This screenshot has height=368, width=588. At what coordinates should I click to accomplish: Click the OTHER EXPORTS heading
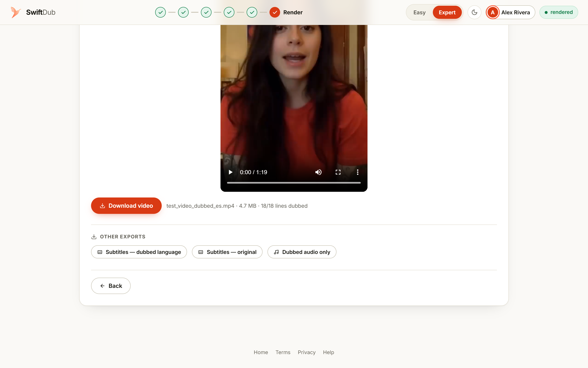click(x=122, y=237)
